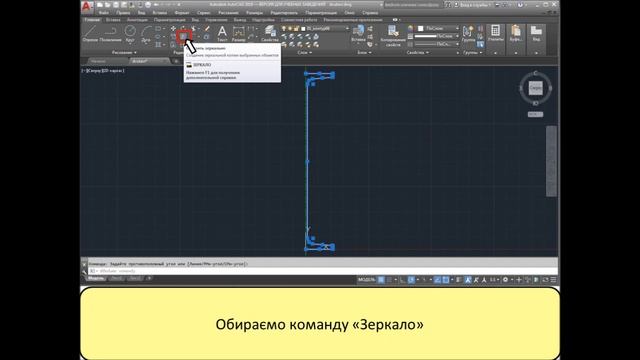Select the Дуга arc tool

point(146,34)
